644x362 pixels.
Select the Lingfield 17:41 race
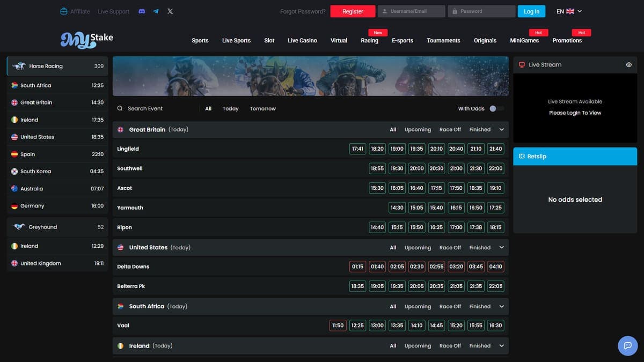pyautogui.click(x=357, y=149)
